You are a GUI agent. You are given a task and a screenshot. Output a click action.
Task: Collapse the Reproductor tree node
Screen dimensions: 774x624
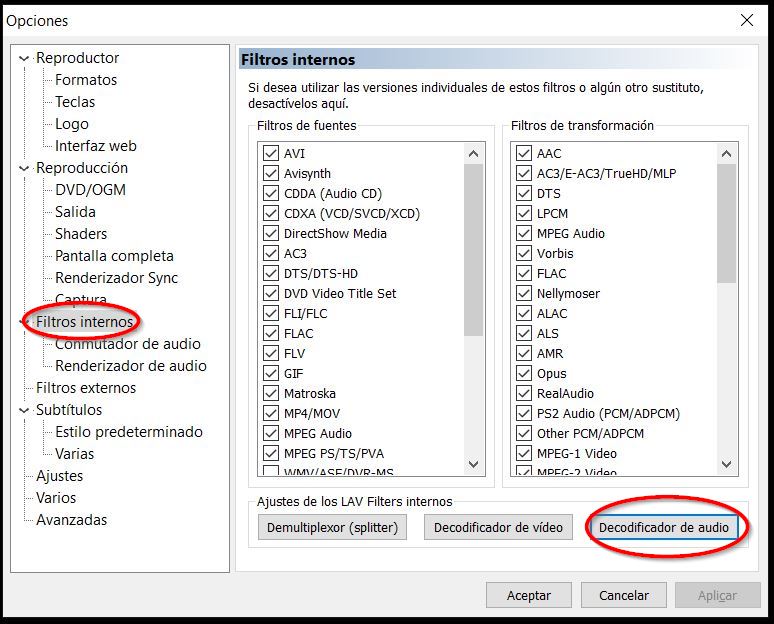(x=23, y=58)
